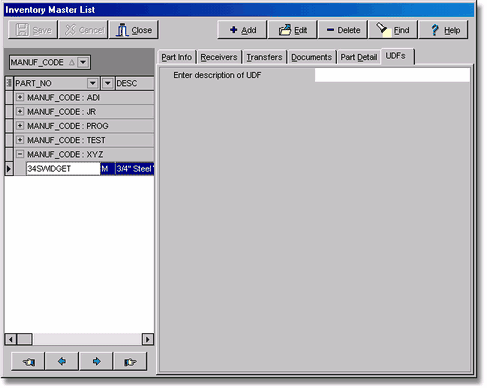Click the MANUF_CODE : JR group label
487x388 pixels.
[x=61, y=112]
